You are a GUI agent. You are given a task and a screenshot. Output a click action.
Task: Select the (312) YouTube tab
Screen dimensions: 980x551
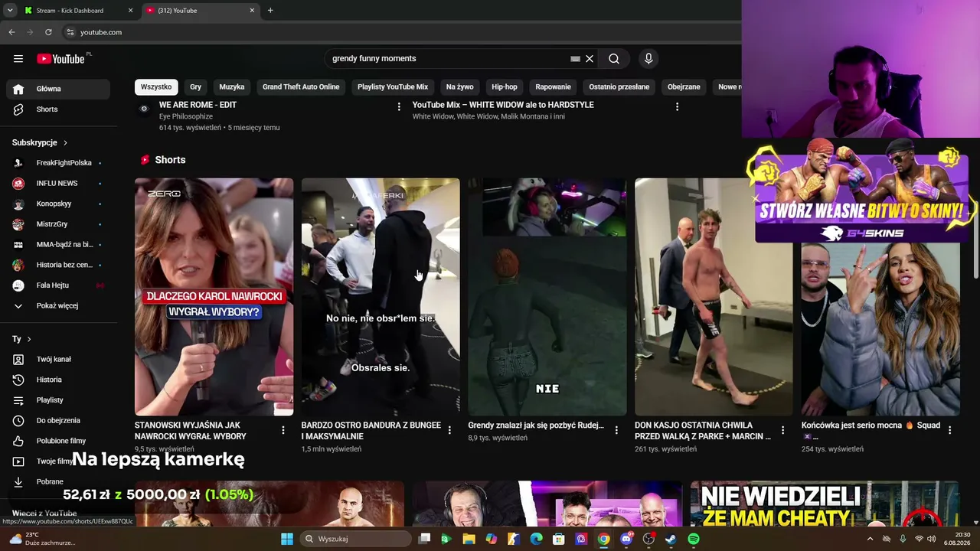[x=200, y=10]
